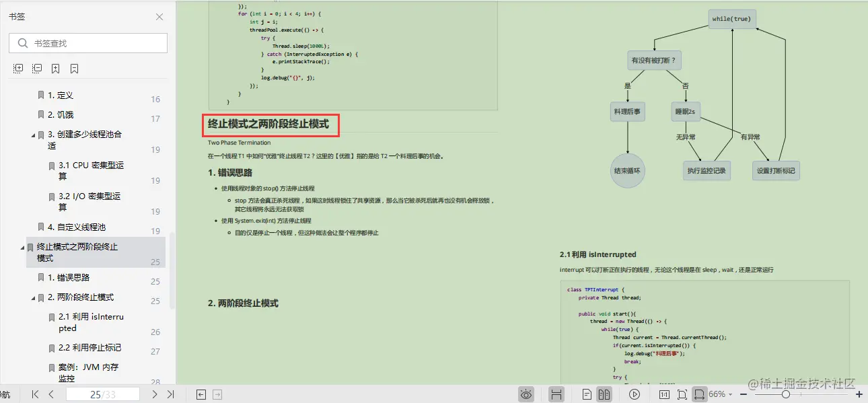Remove the current bookmark
The height and width of the screenshot is (403, 868).
tap(74, 68)
